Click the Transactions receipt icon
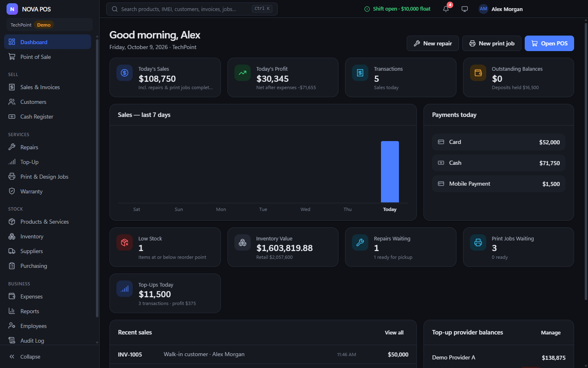Viewport: 588px width, 368px height. click(x=360, y=73)
